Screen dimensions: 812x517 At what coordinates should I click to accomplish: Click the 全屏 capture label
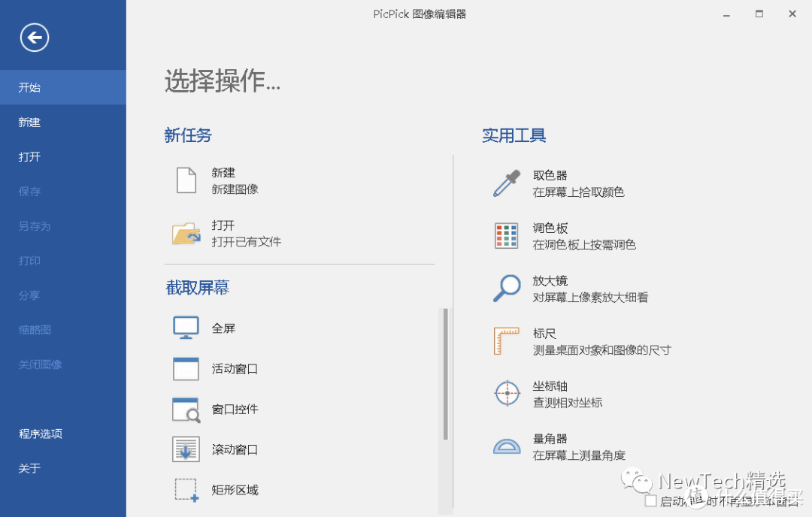[x=223, y=328]
